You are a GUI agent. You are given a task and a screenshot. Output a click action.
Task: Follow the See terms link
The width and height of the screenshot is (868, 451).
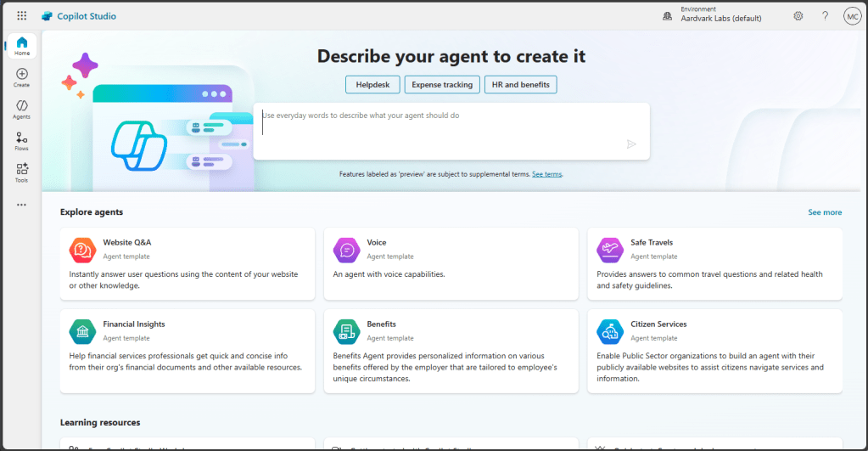point(546,174)
